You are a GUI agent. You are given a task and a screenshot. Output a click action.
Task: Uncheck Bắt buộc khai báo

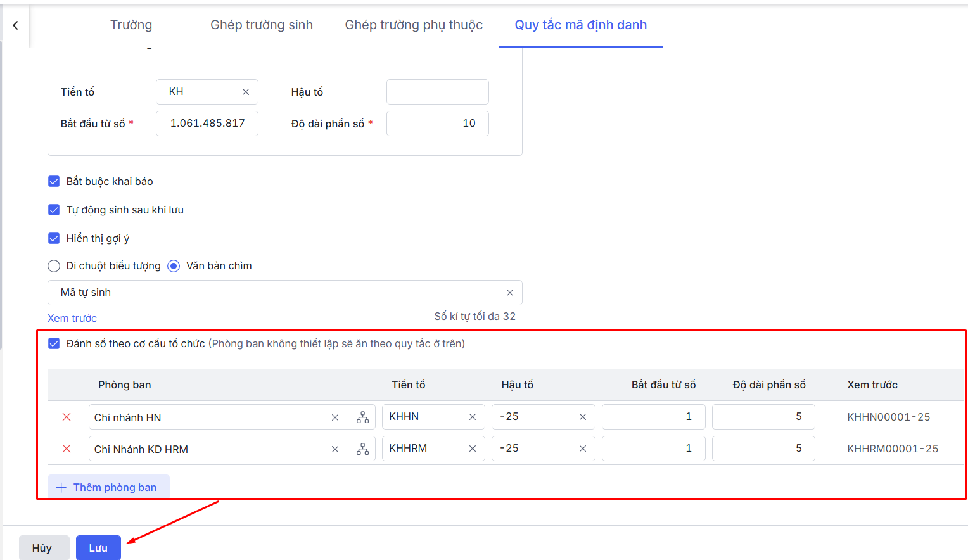[x=54, y=181]
